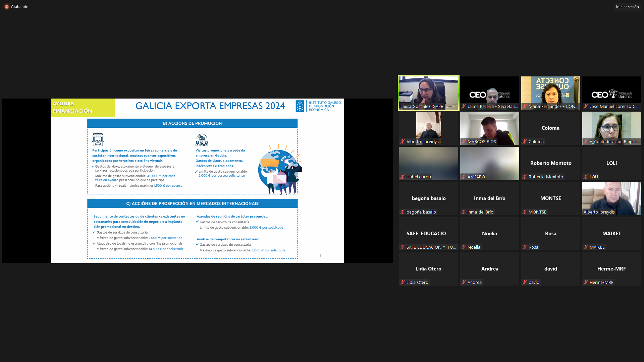Select Alberto loreydis video tile
Viewport: 644px width, 362px height.
(611, 198)
